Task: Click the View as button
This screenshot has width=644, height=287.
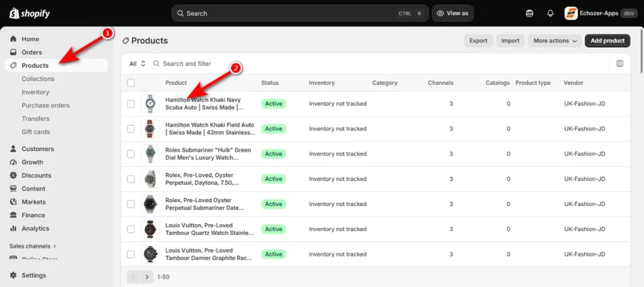Action: pyautogui.click(x=453, y=13)
